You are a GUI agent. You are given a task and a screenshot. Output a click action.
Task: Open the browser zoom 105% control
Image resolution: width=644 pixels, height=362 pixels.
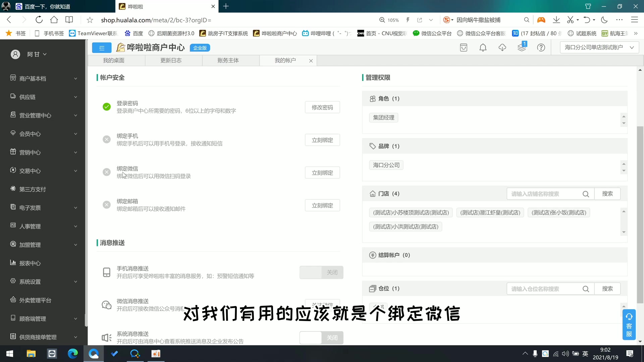pos(389,20)
